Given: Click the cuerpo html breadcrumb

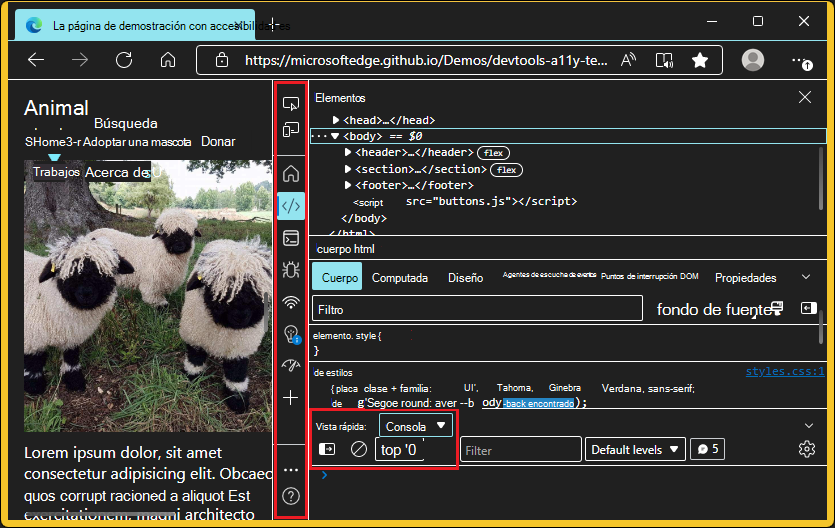Looking at the screenshot, I should 345,249.
